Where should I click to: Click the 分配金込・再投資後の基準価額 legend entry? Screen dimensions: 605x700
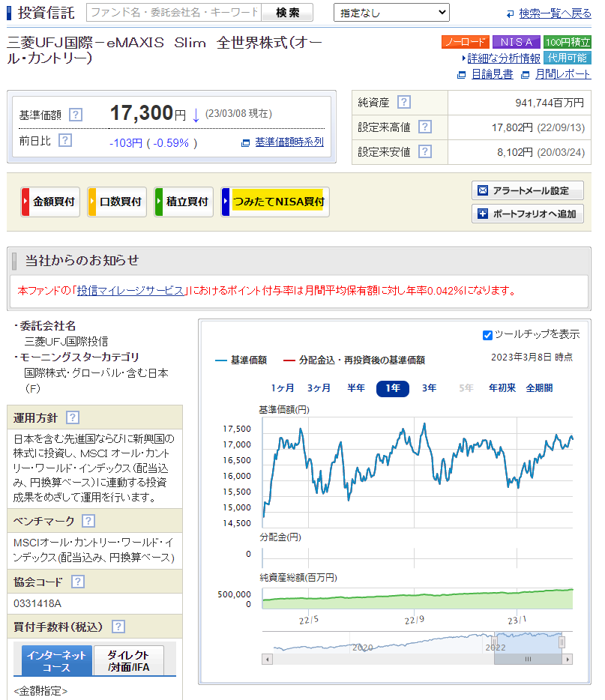[354, 360]
